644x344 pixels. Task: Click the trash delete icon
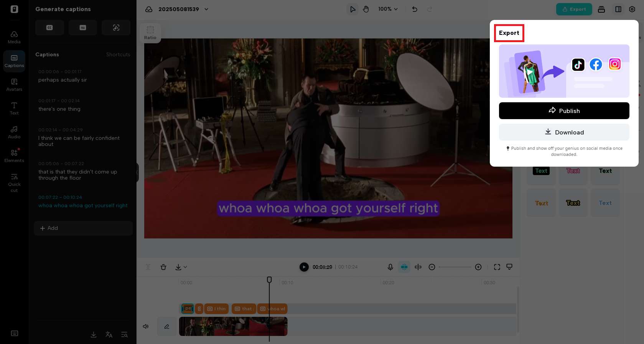163,267
